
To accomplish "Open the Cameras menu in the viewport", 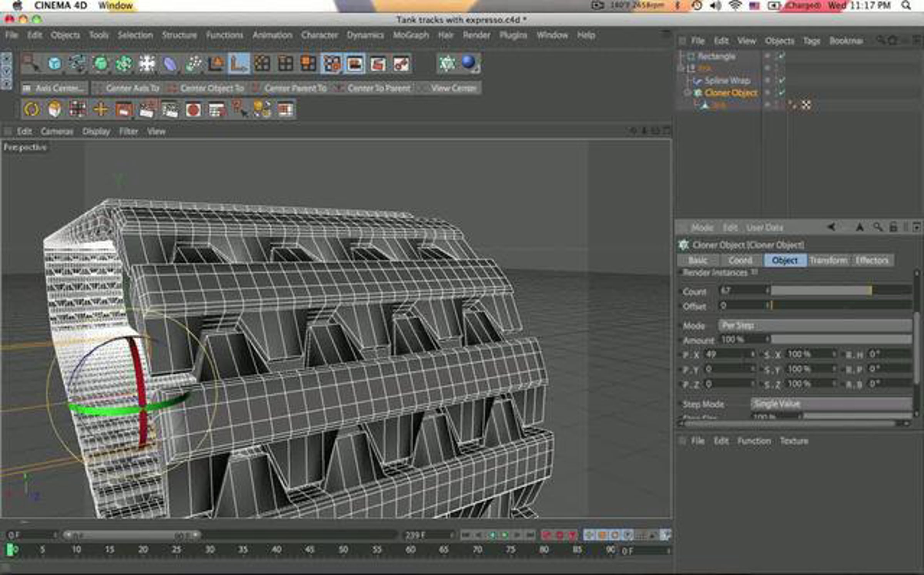I will tap(57, 132).
